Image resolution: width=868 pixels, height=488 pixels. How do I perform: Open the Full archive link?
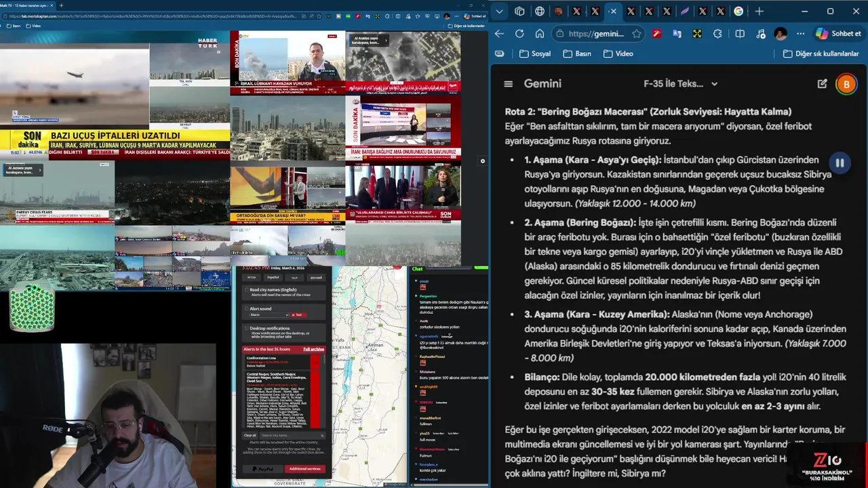(313, 349)
